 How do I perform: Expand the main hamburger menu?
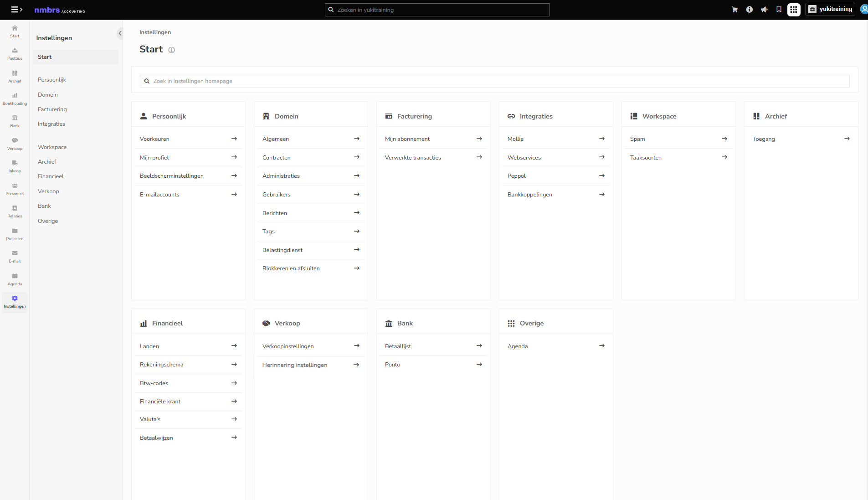tap(16, 10)
